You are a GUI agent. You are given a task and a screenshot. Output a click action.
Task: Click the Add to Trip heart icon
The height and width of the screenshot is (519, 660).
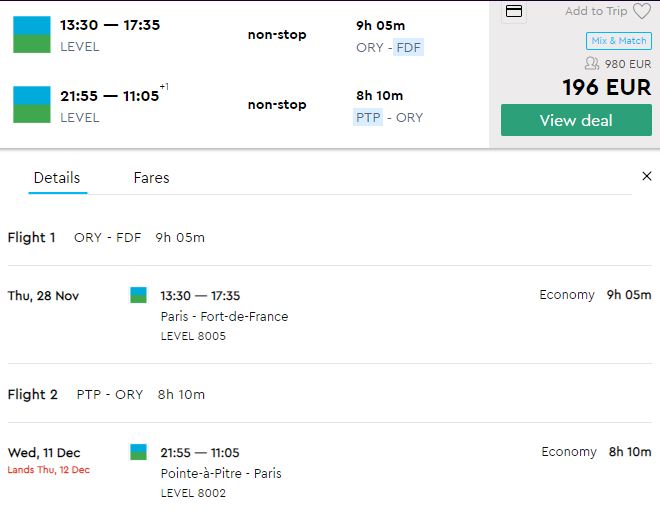point(642,11)
